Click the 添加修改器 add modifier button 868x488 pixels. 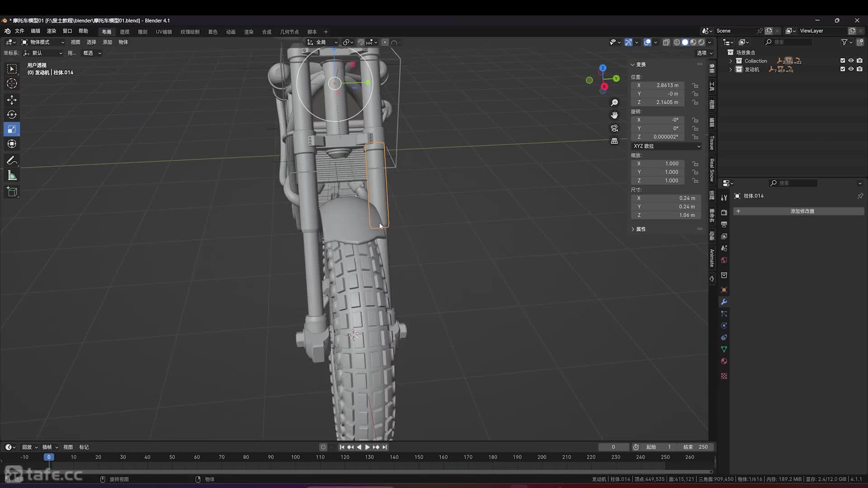pyautogui.click(x=798, y=211)
